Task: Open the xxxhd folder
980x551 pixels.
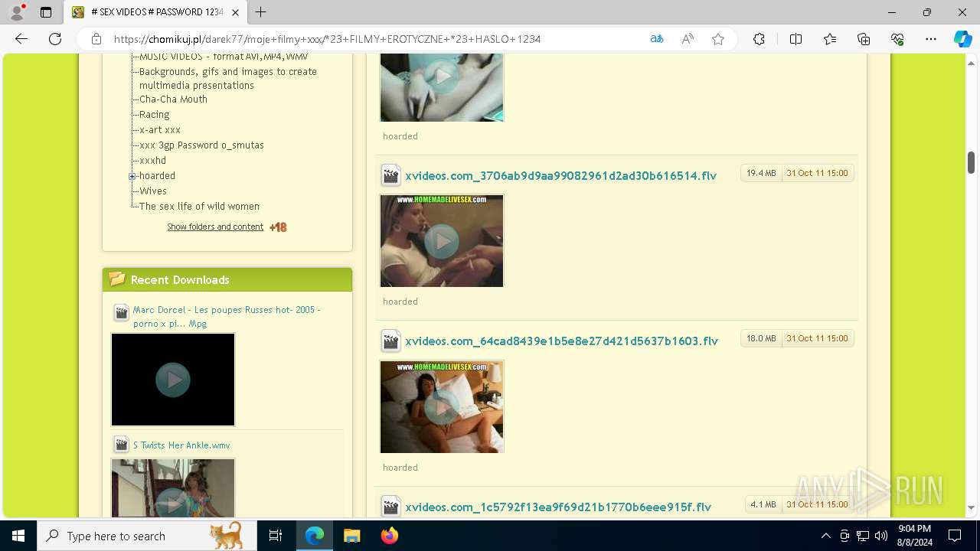Action: [152, 161]
